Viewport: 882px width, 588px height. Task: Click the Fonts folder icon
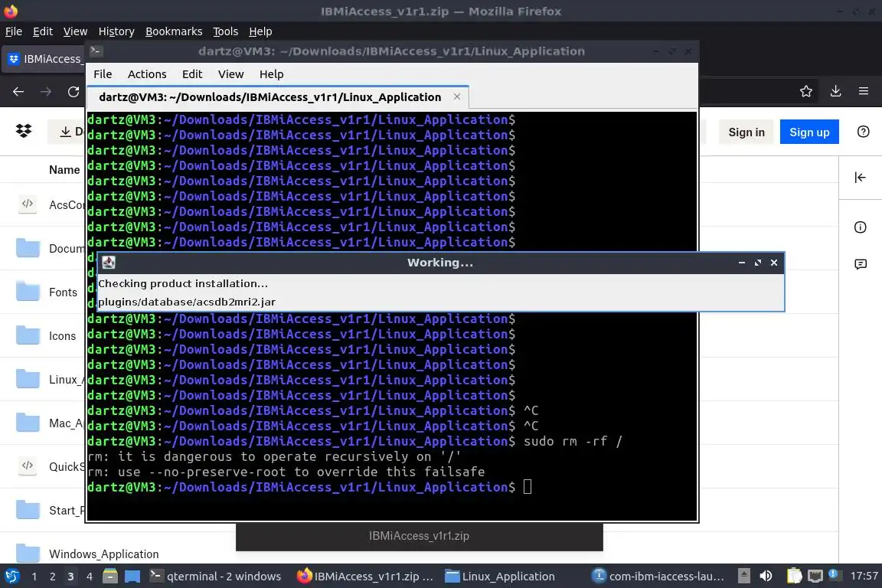[28, 292]
